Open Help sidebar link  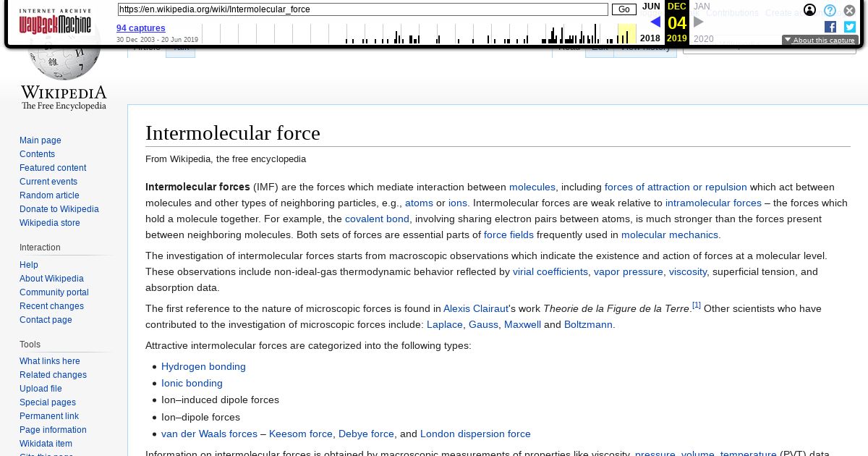coord(29,265)
